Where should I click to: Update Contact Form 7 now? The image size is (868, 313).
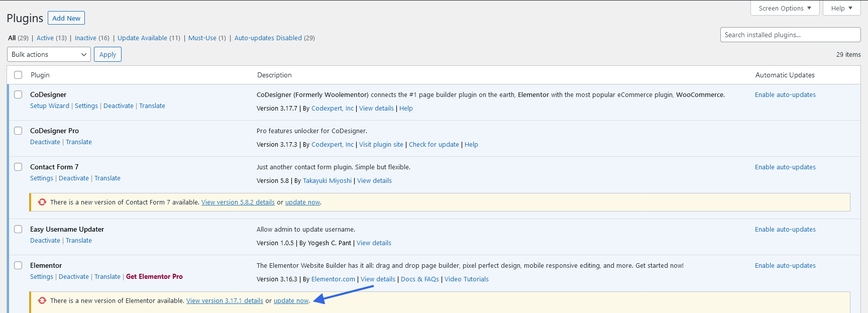[x=302, y=202]
